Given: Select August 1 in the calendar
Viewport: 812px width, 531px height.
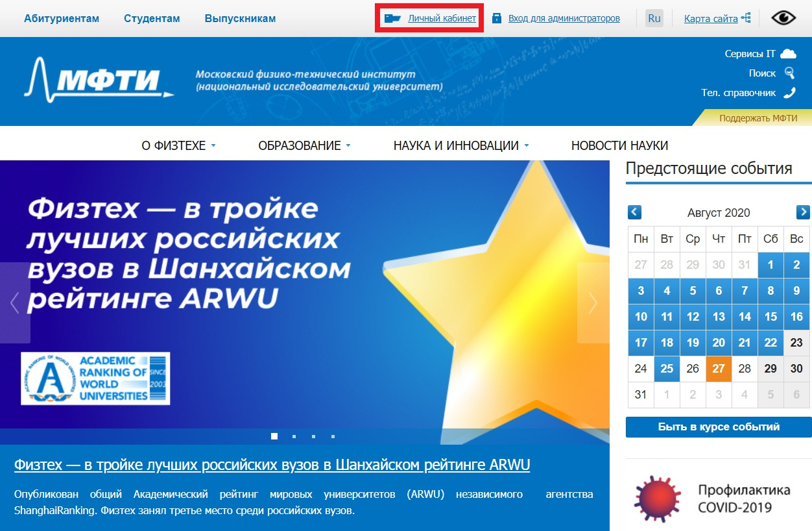Looking at the screenshot, I should point(770,265).
